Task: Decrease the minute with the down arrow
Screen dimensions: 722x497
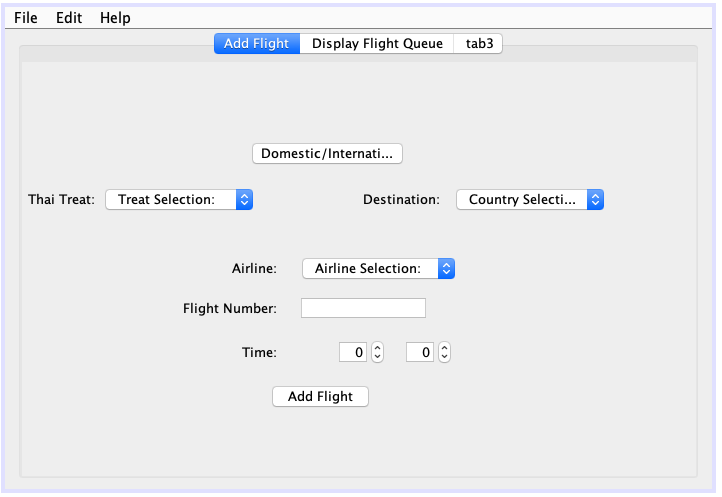Action: coord(444,357)
